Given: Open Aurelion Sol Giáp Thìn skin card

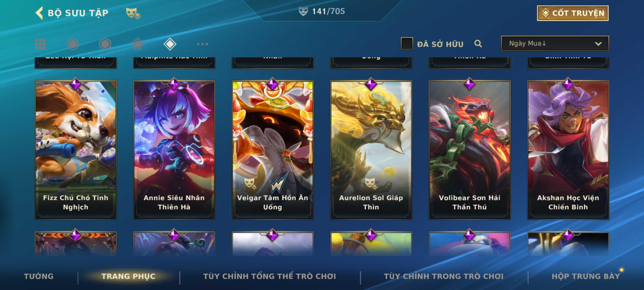Looking at the screenshot, I should pyautogui.click(x=371, y=150).
